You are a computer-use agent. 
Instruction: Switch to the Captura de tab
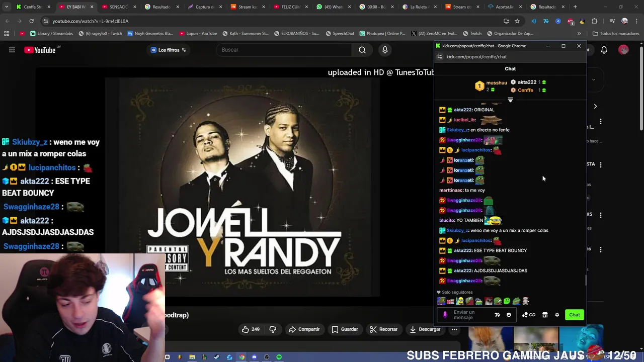tap(204, 7)
